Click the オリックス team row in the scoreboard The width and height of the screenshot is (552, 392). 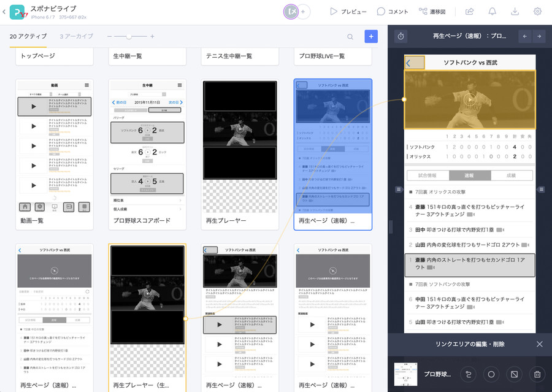coord(470,156)
